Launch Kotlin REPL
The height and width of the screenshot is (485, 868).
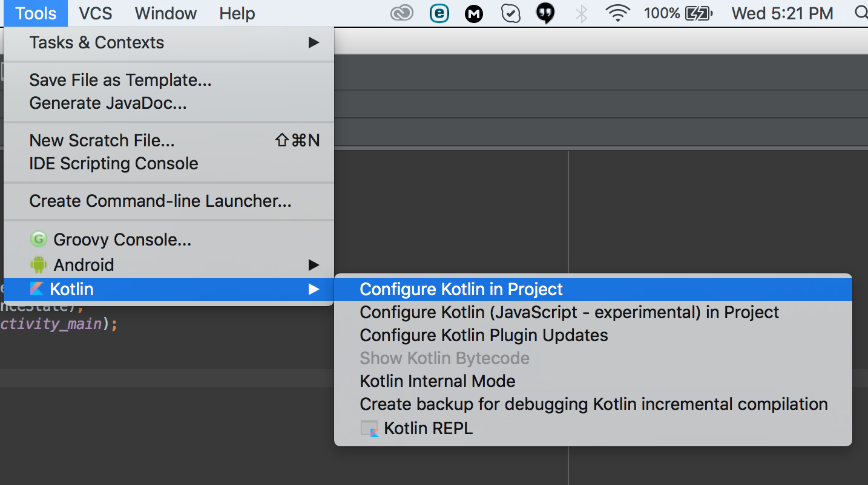(x=593, y=429)
